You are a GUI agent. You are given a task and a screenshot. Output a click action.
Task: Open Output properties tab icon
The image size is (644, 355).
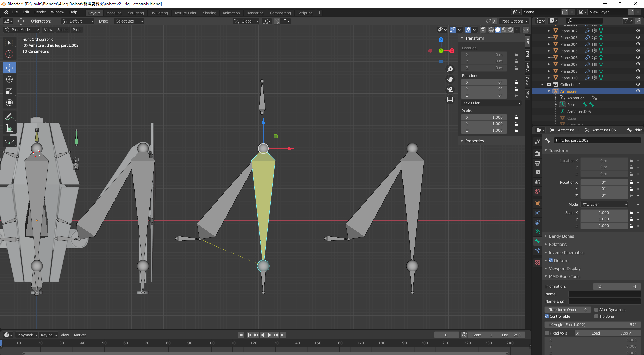tap(537, 163)
